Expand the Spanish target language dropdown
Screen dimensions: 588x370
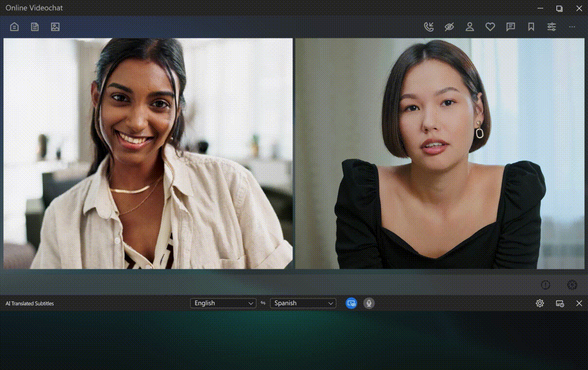click(x=303, y=303)
